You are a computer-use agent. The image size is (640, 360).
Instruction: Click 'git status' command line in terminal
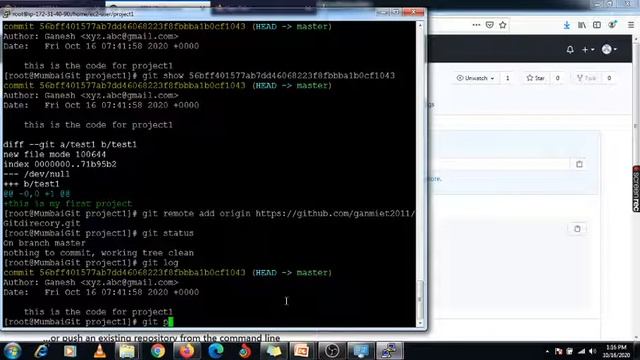pos(168,233)
